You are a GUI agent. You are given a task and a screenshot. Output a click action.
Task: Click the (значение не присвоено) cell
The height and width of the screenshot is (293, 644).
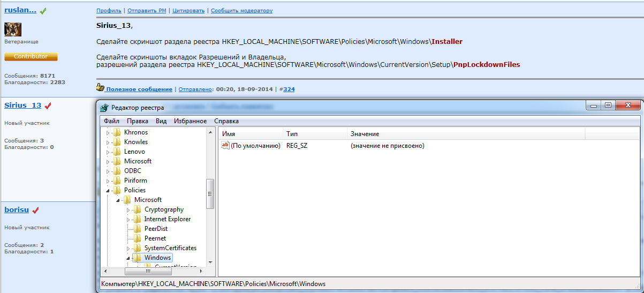point(388,146)
